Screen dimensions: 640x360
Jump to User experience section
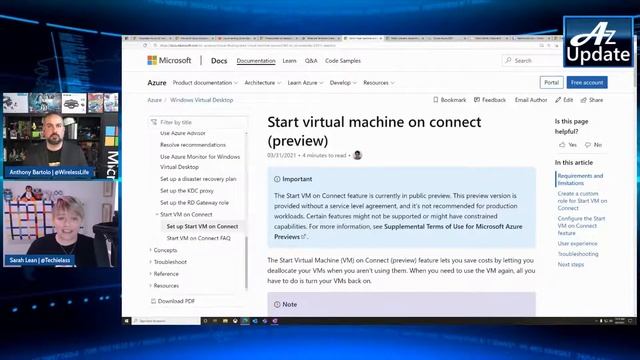(x=577, y=243)
